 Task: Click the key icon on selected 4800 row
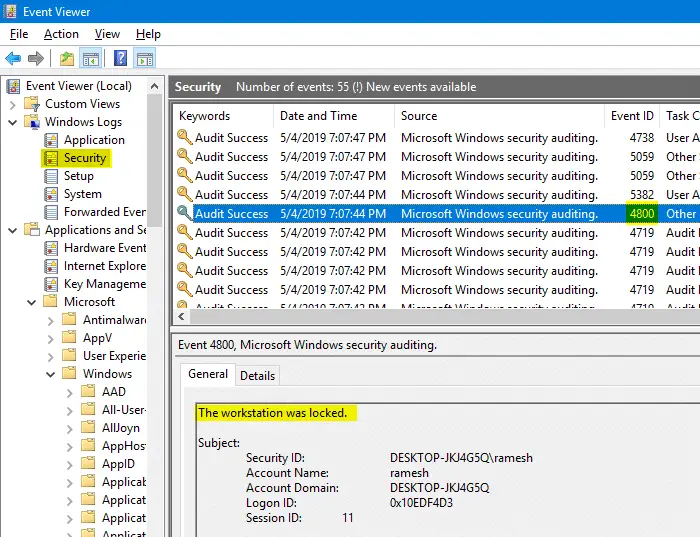184,212
